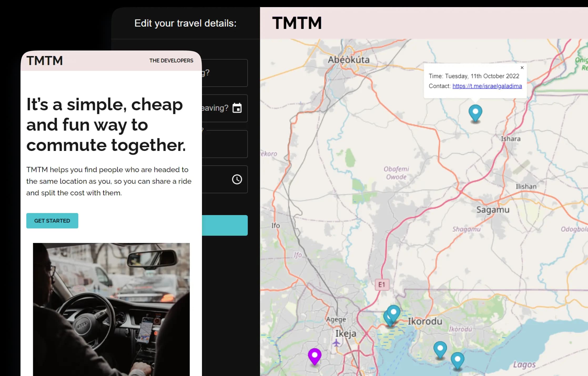The width and height of the screenshot is (588, 376).
Task: Close the map contact popup
Action: pos(522,68)
